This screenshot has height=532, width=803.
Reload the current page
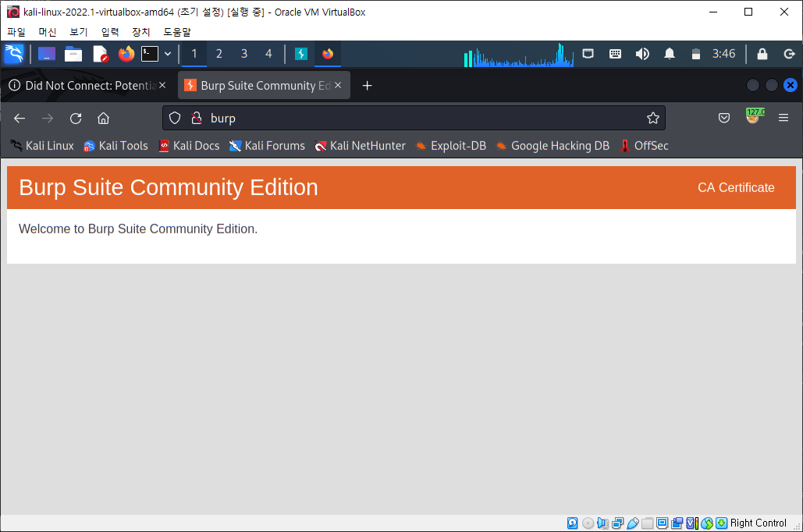[x=76, y=119]
